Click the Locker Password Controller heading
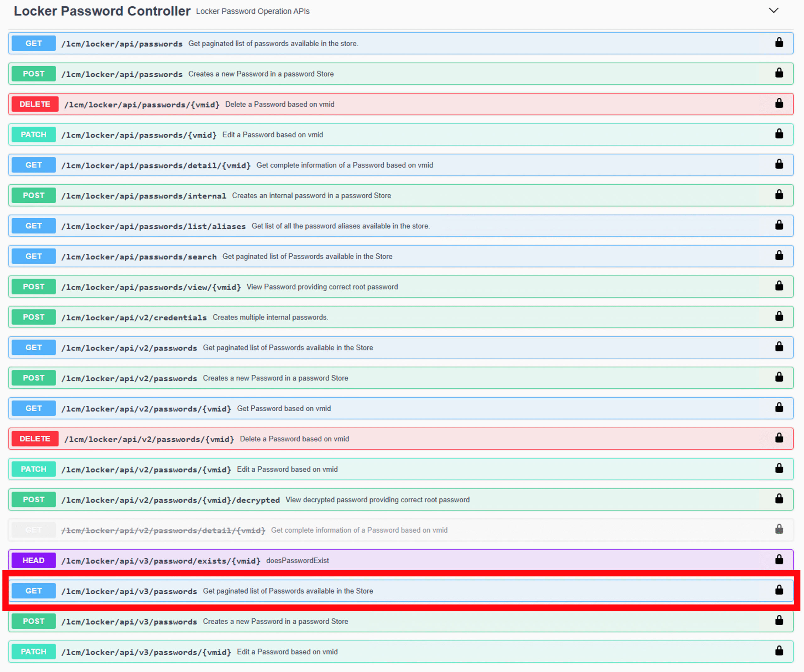Screen dimensions: 804x672 102,11
